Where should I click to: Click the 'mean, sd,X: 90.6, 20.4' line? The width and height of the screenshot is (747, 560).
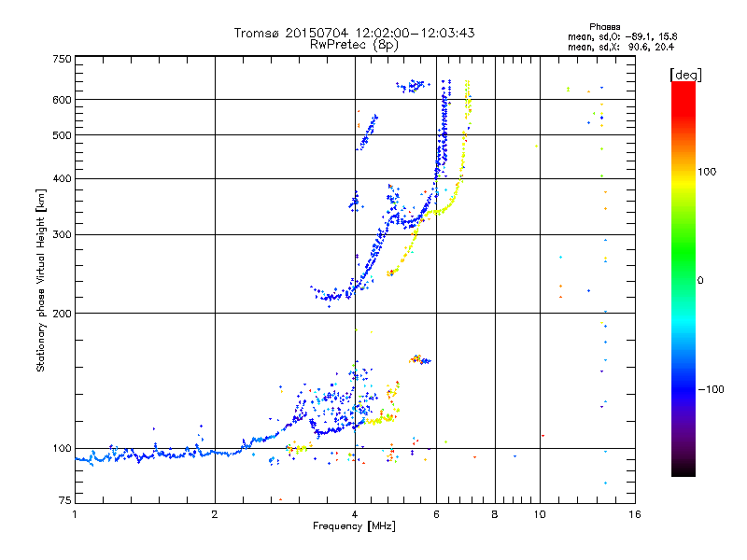621,47
